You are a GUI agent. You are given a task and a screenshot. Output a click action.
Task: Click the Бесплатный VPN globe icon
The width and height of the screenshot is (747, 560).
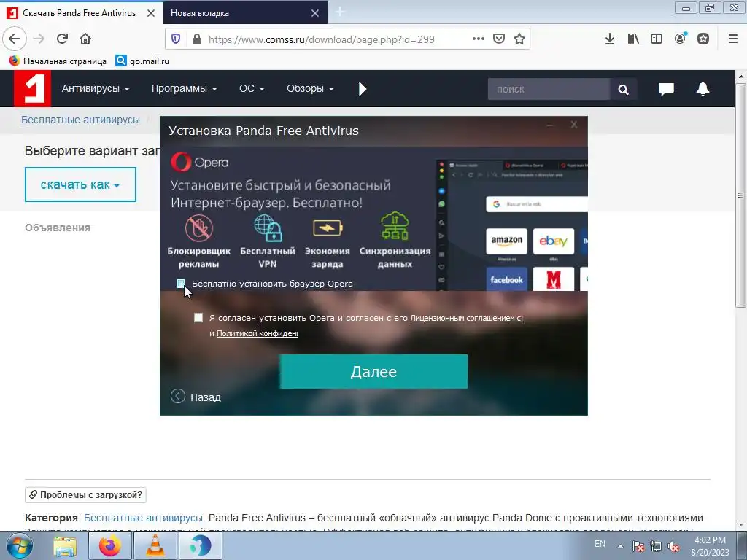tap(268, 228)
